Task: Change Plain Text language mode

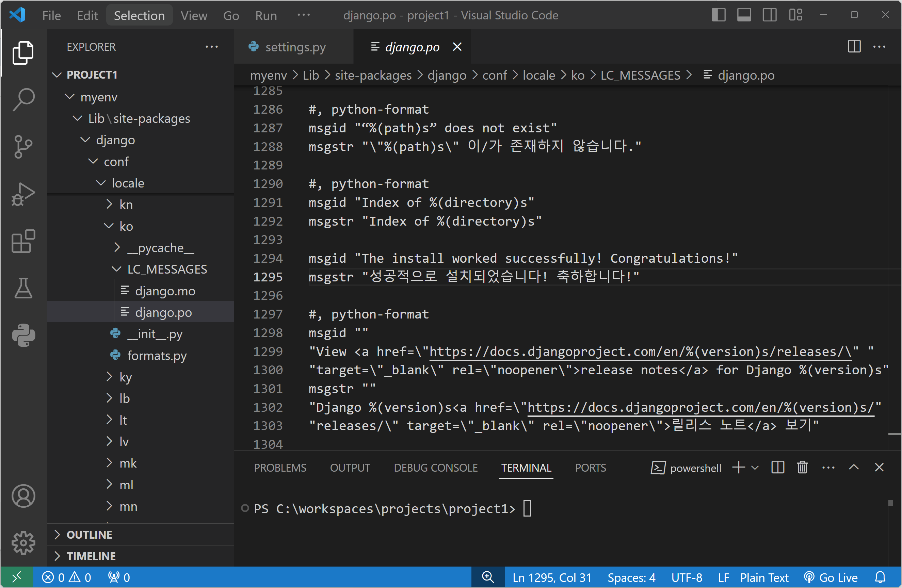Action: tap(764, 577)
